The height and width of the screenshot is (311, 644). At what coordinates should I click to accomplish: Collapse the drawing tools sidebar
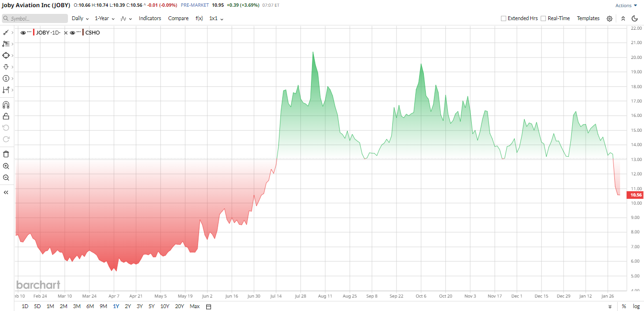pyautogui.click(x=6, y=192)
